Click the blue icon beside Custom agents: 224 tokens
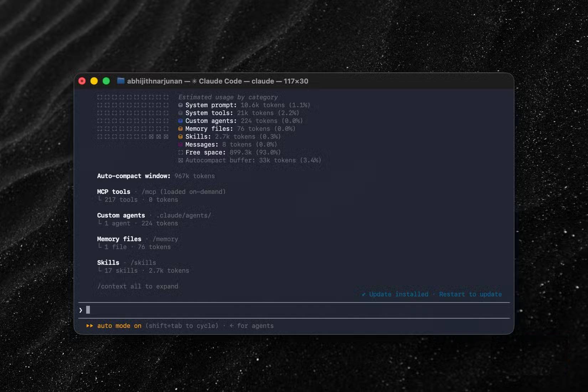Image resolution: width=588 pixels, height=392 pixels. (180, 121)
